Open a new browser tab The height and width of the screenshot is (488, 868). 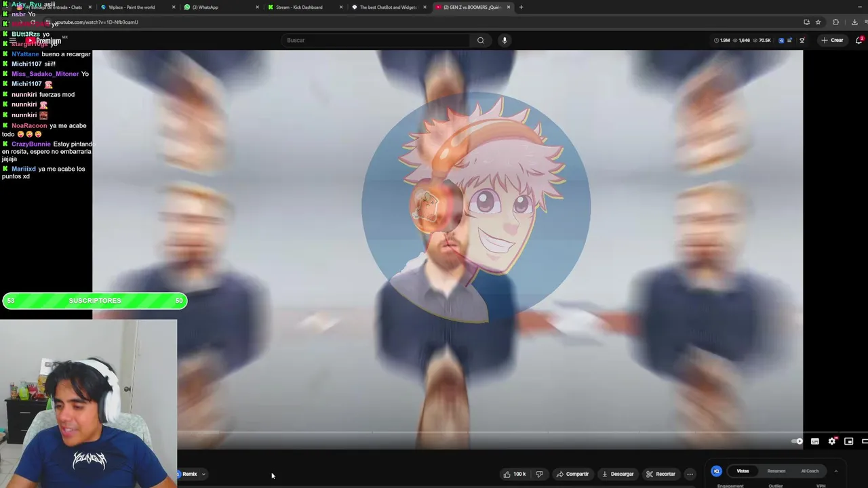pos(521,7)
